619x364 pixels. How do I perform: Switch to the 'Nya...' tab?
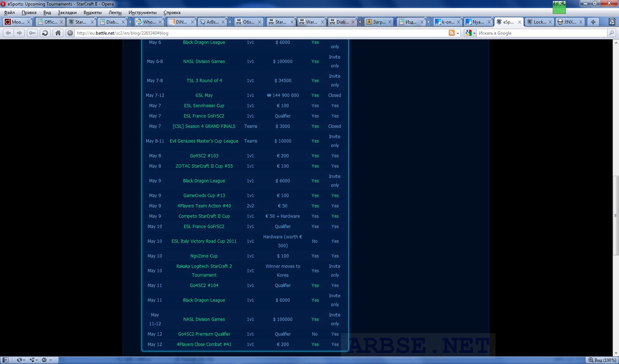click(x=478, y=22)
